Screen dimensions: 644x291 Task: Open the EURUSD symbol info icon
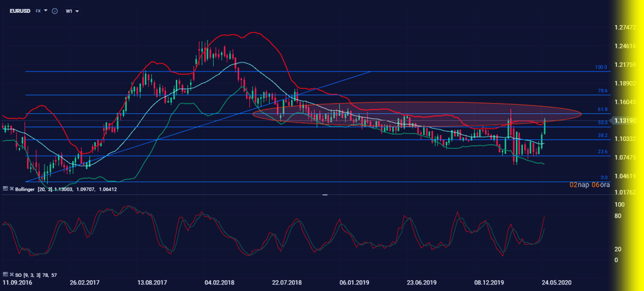[54, 11]
